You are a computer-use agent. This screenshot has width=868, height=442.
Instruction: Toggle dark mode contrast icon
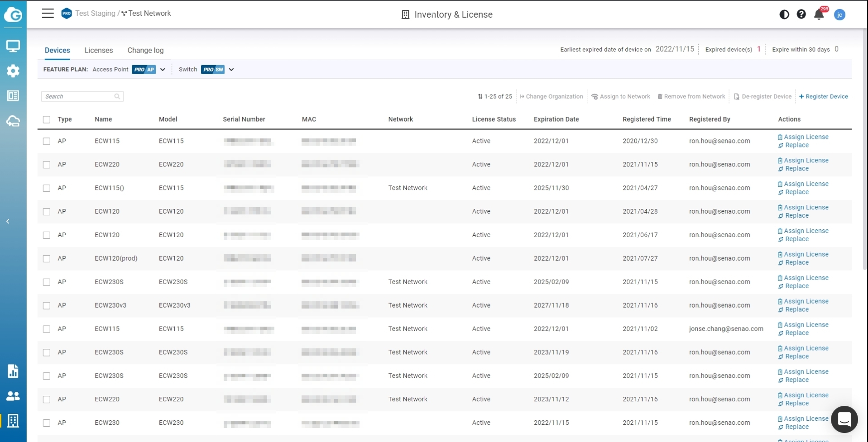[x=784, y=14]
